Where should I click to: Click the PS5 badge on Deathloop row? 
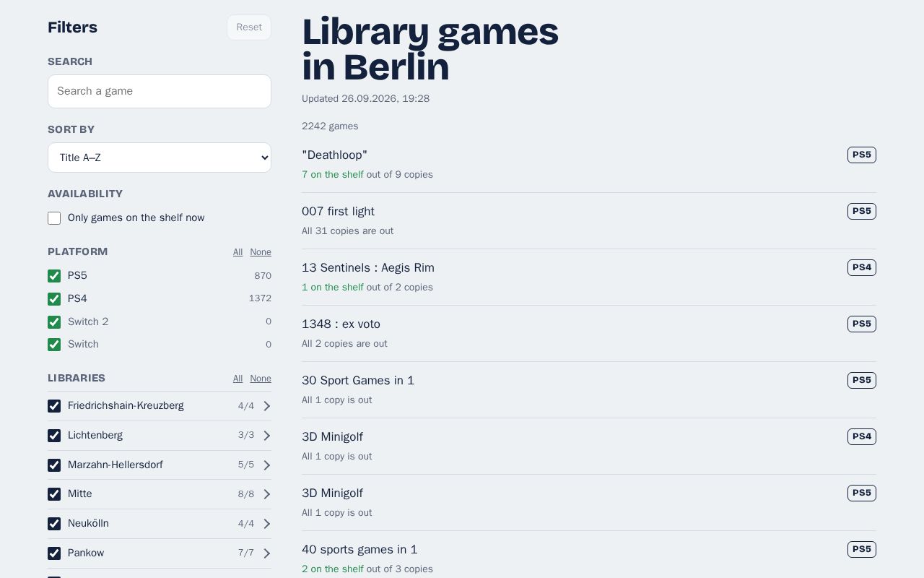(862, 155)
